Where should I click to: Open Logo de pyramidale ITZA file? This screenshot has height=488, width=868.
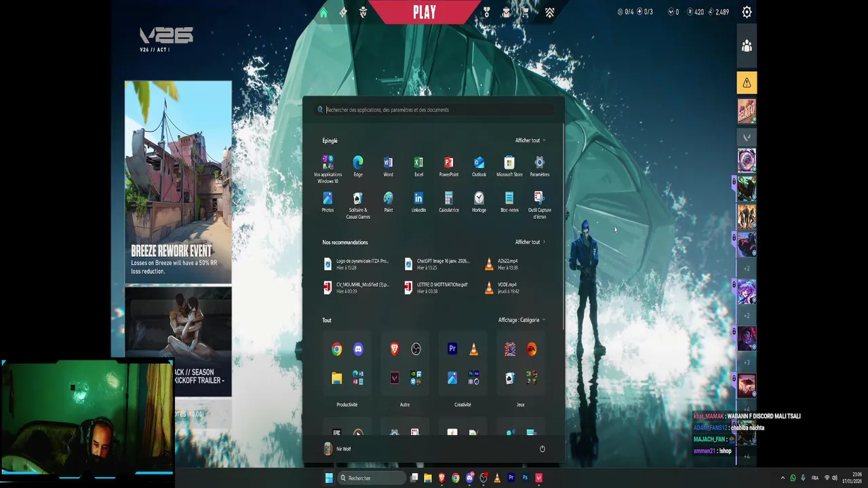coord(356,264)
